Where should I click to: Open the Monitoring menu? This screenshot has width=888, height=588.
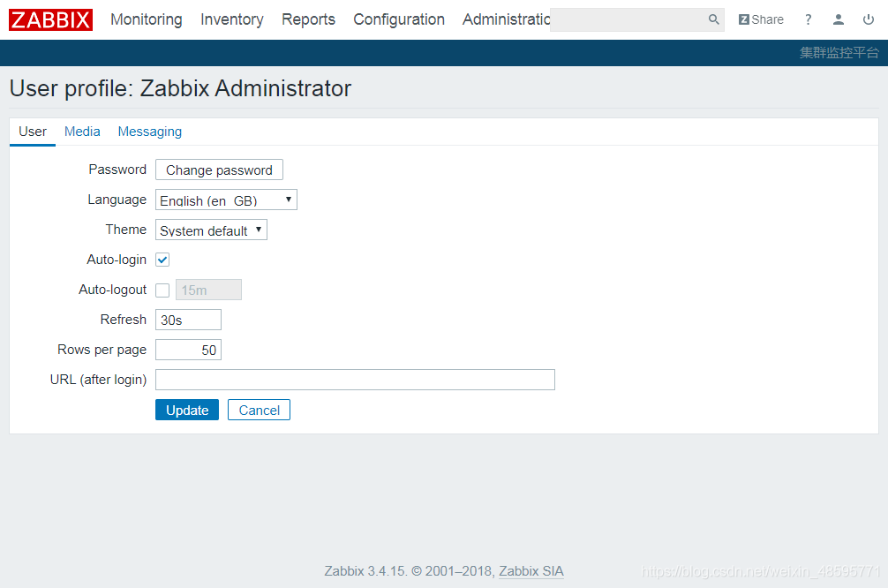pyautogui.click(x=147, y=19)
